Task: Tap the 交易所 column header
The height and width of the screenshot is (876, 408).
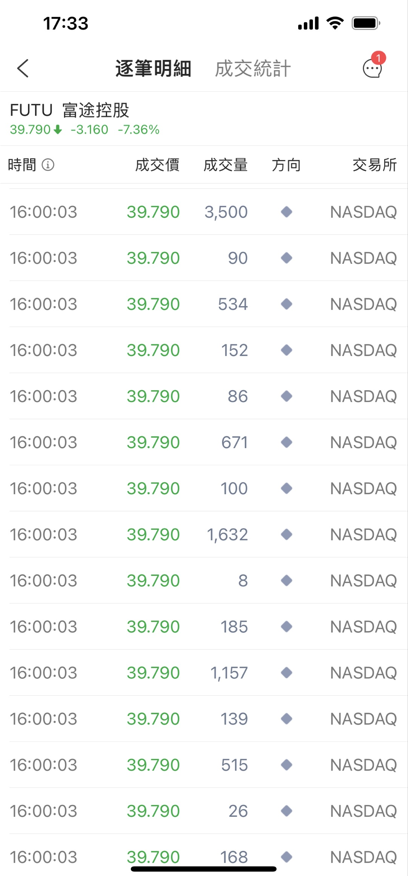Action: click(x=374, y=165)
